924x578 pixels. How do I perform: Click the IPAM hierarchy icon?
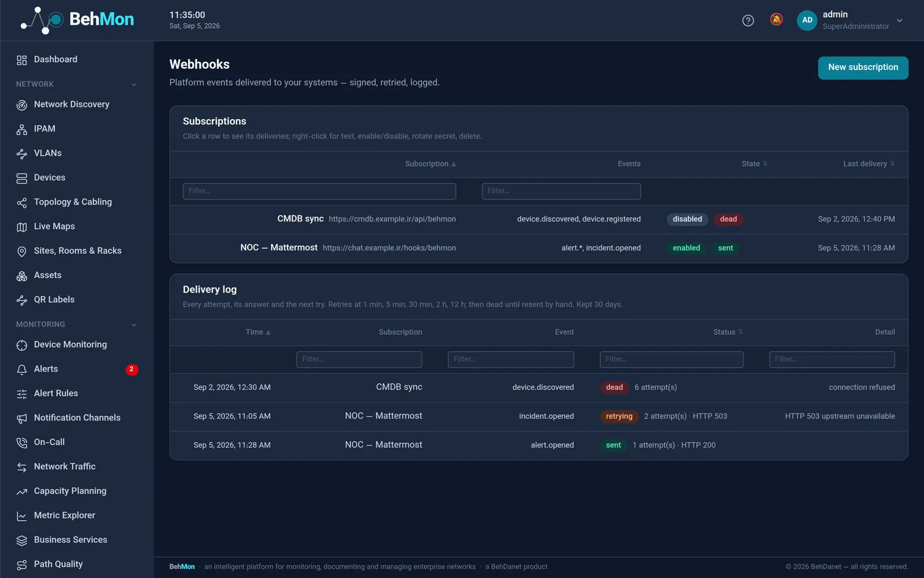tap(22, 129)
